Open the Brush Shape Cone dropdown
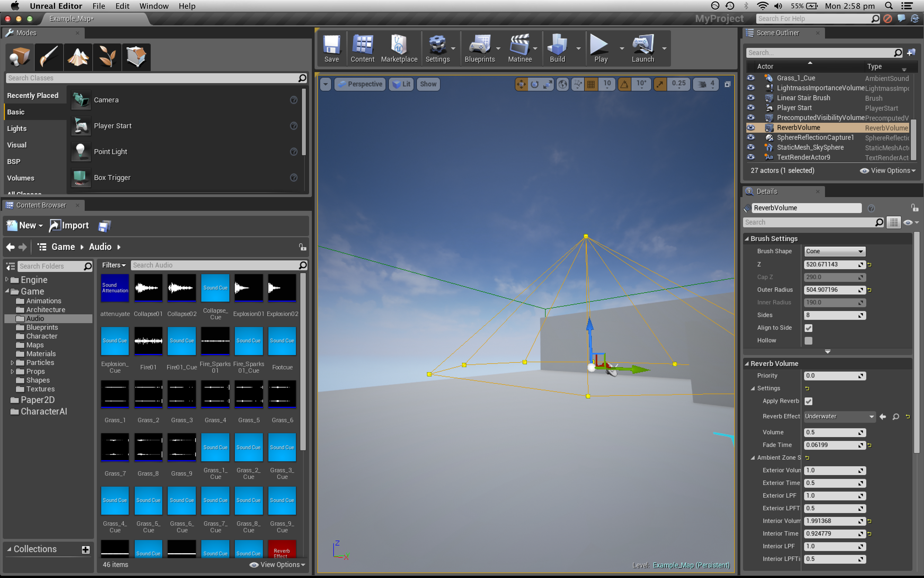The width and height of the screenshot is (924, 578). click(x=834, y=251)
